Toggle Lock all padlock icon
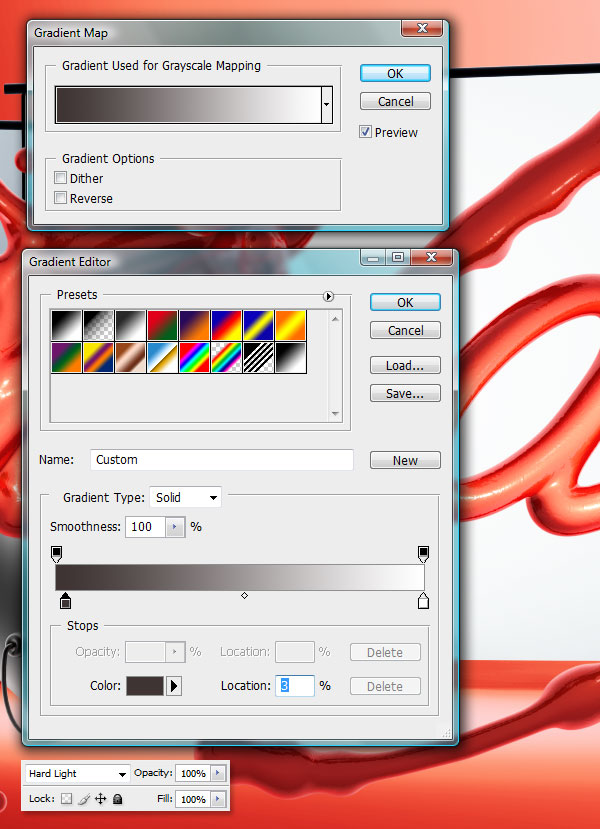 (117, 798)
